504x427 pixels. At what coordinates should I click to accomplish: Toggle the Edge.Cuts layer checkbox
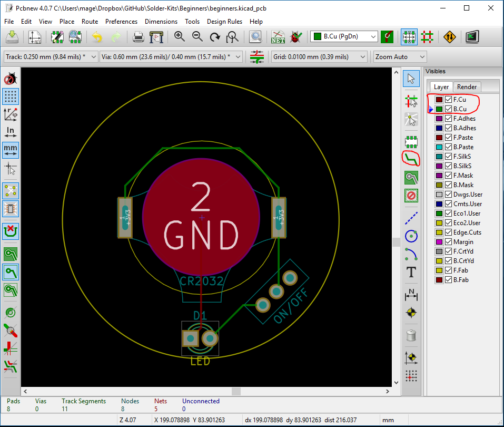(449, 232)
